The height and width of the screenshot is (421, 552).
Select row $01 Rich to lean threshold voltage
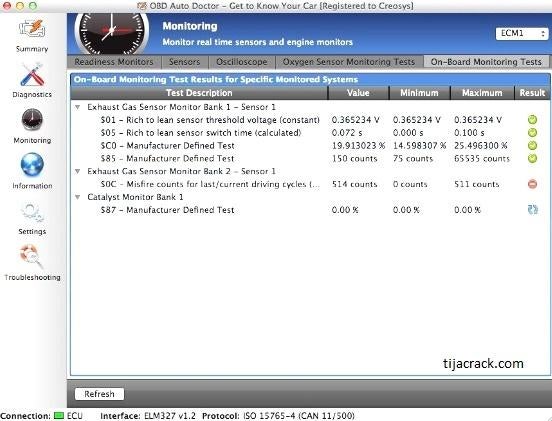click(x=310, y=120)
